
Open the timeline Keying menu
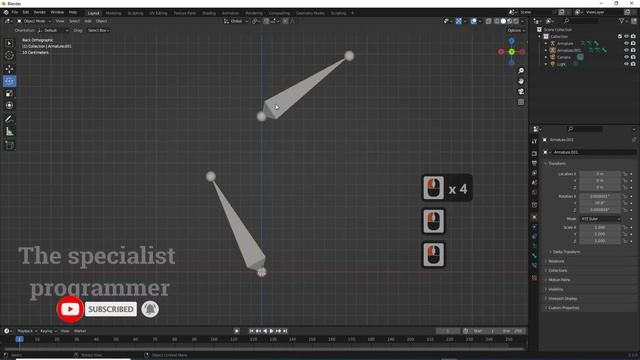[48, 331]
